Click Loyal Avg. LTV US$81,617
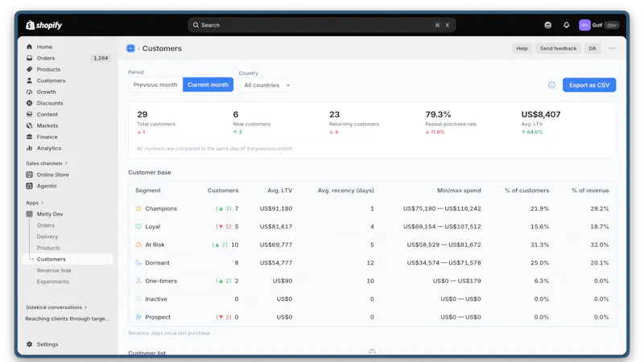This screenshot has width=644, height=362. [x=276, y=227]
